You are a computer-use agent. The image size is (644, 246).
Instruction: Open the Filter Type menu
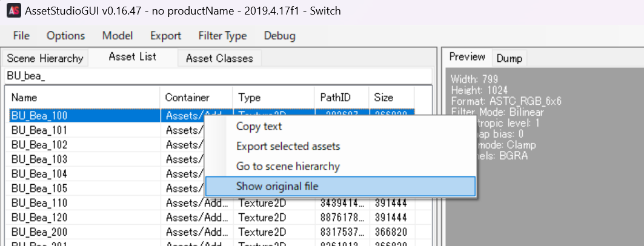click(222, 36)
